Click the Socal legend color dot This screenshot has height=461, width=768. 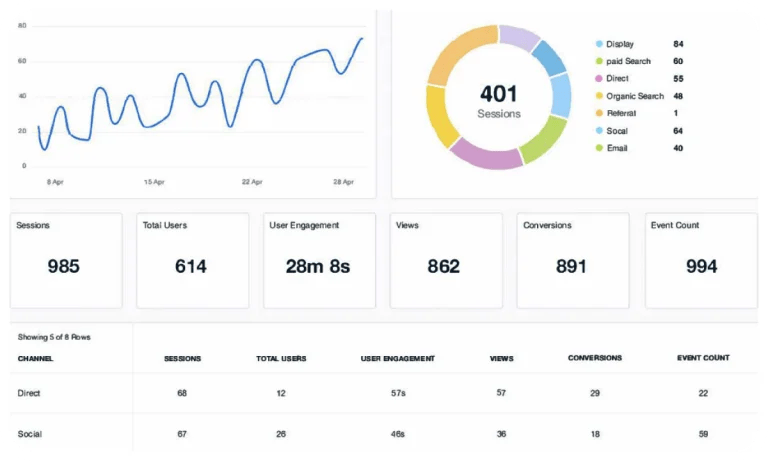tap(599, 131)
